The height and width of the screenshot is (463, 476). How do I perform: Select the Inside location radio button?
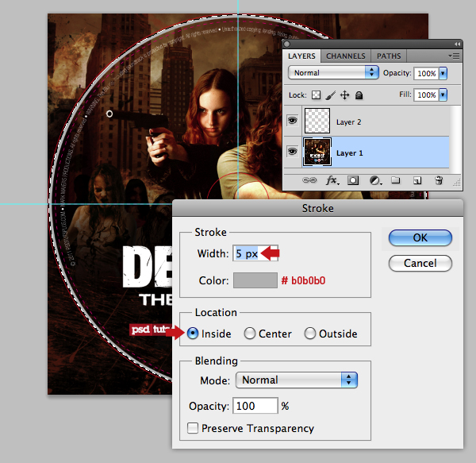pos(193,334)
